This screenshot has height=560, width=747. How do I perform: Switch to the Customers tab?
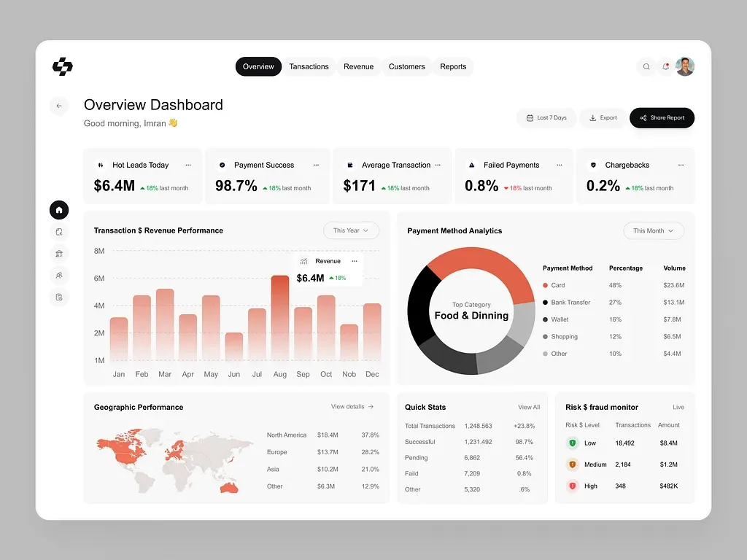(407, 66)
